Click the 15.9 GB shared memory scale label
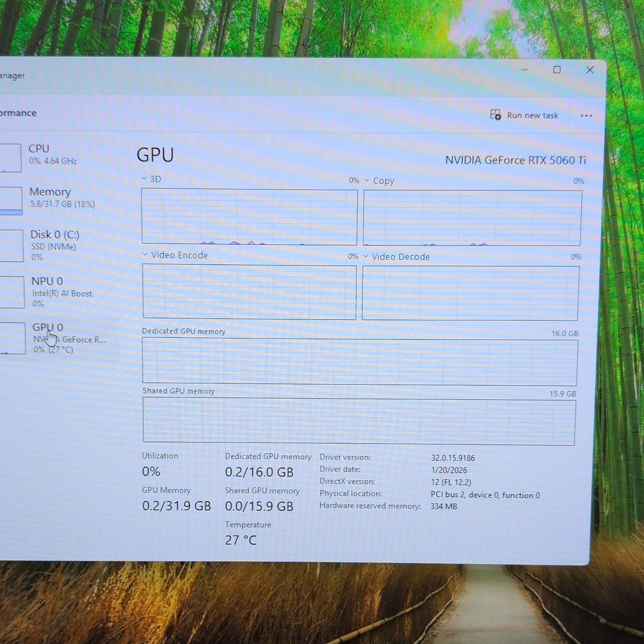Viewport: 644px width, 644px height. (x=563, y=394)
